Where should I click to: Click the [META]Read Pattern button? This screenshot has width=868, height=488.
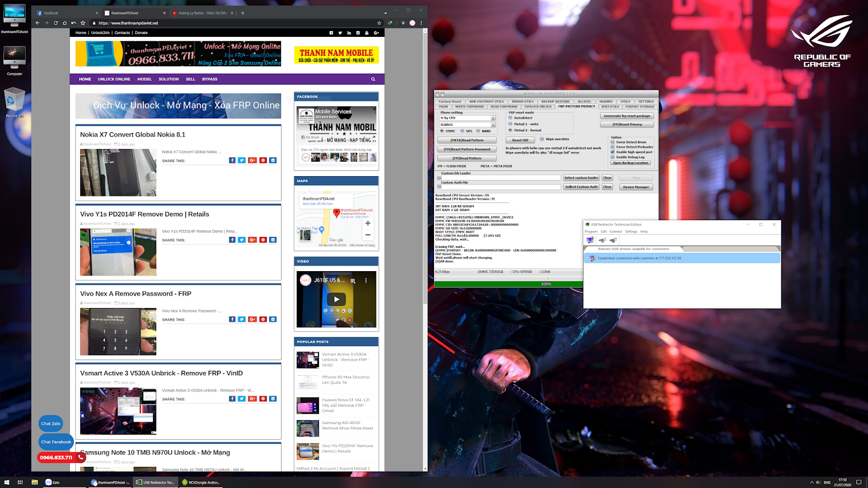[x=467, y=140]
